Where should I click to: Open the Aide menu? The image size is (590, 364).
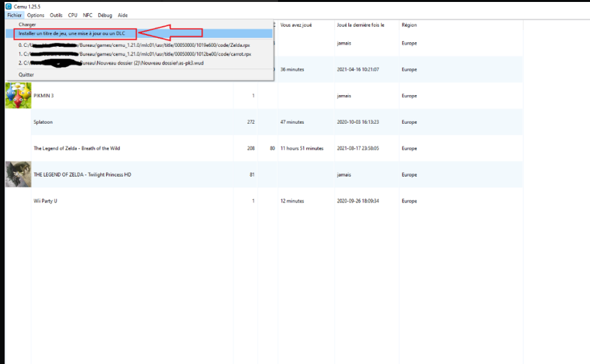point(122,15)
